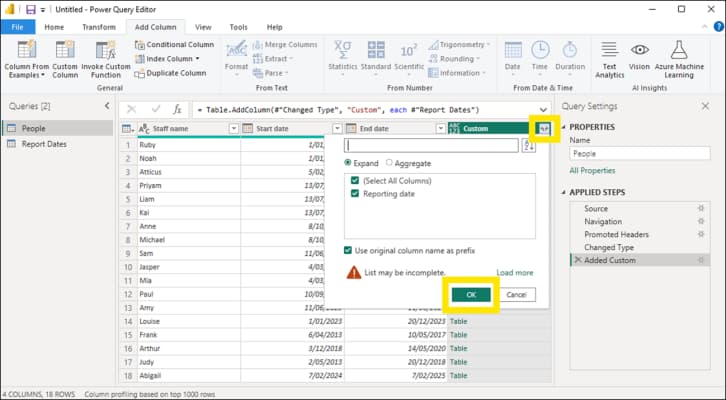Add a Custom Column
Viewport: 726px width, 400px height.
(65, 59)
